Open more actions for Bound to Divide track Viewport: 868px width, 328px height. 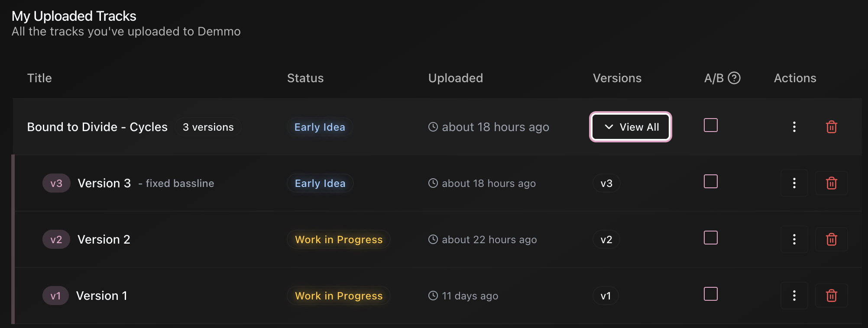click(794, 127)
